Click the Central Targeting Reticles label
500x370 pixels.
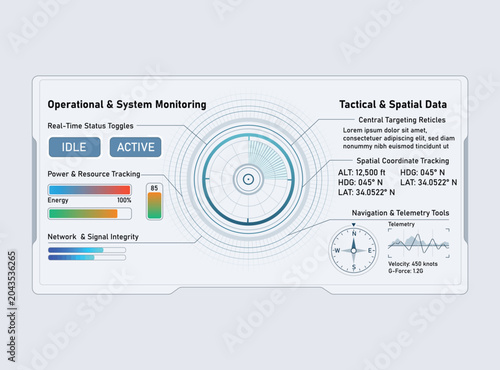[402, 120]
